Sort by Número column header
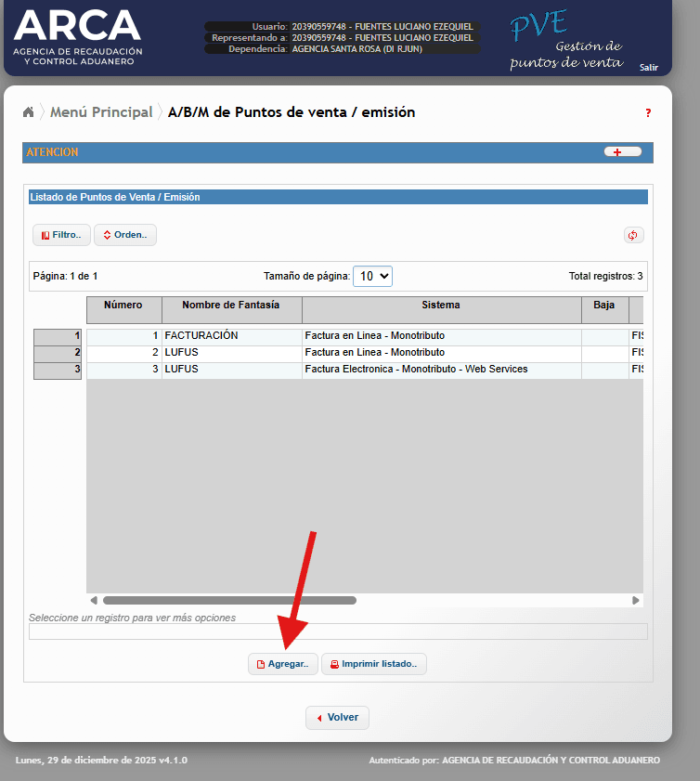 [x=123, y=306]
